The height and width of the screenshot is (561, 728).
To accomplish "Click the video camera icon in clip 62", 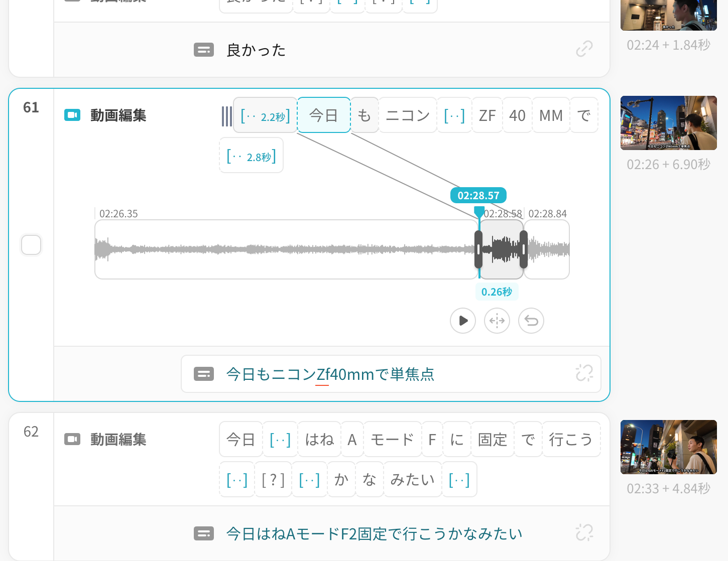I will coord(72,440).
